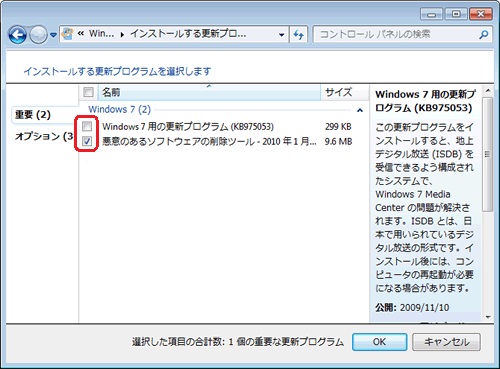Sort by the 名前 column header

click(209, 92)
